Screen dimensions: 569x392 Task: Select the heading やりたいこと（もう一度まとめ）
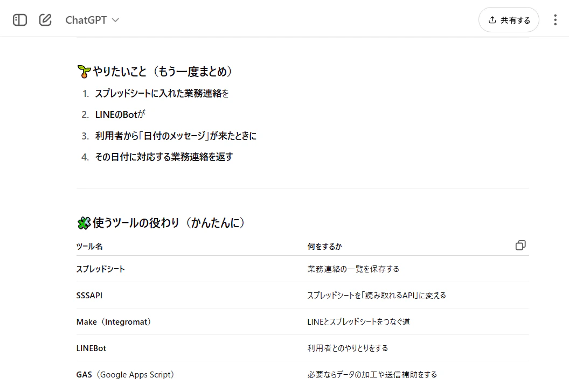162,72
